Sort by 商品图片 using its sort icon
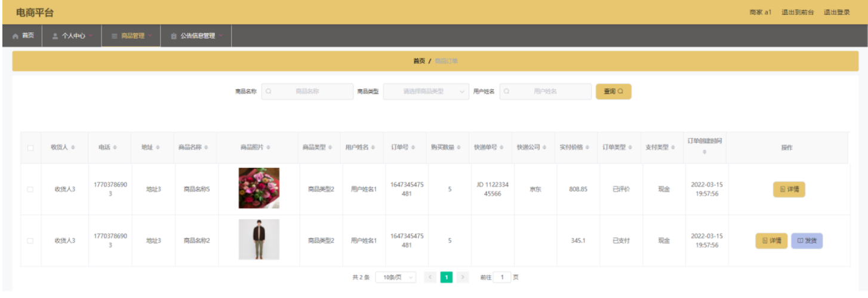The height and width of the screenshot is (298, 868). coord(269,148)
